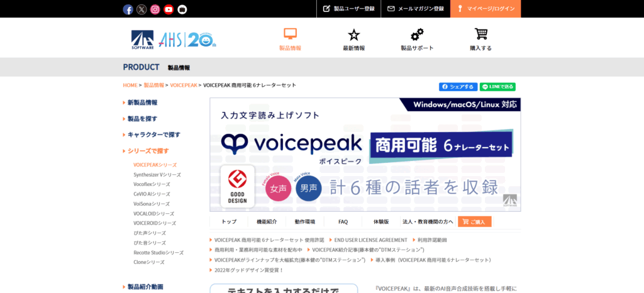Switch to the 機能紹介 tab
Viewport: 644px width, 293px height.
point(267,221)
